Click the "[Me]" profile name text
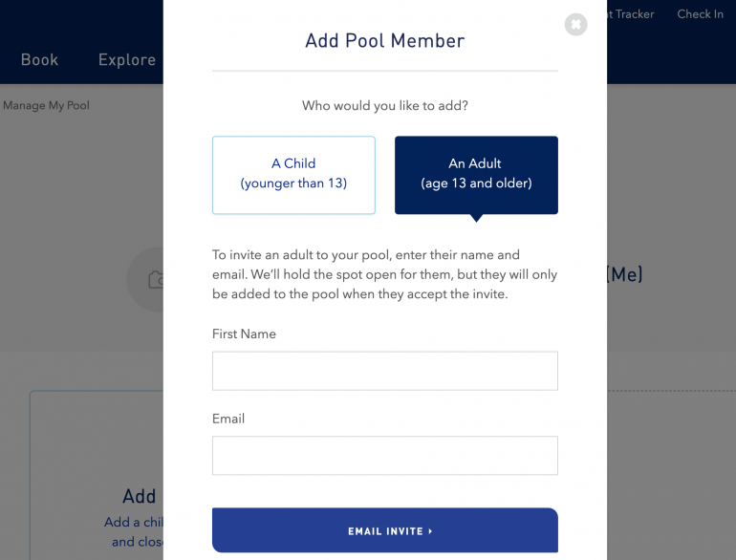This screenshot has width=736, height=560. (x=624, y=275)
